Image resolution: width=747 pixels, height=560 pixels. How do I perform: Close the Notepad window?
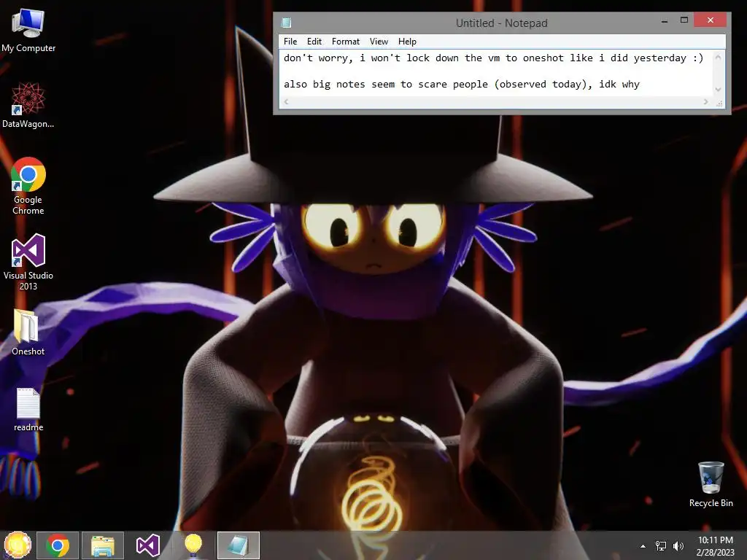pos(711,20)
